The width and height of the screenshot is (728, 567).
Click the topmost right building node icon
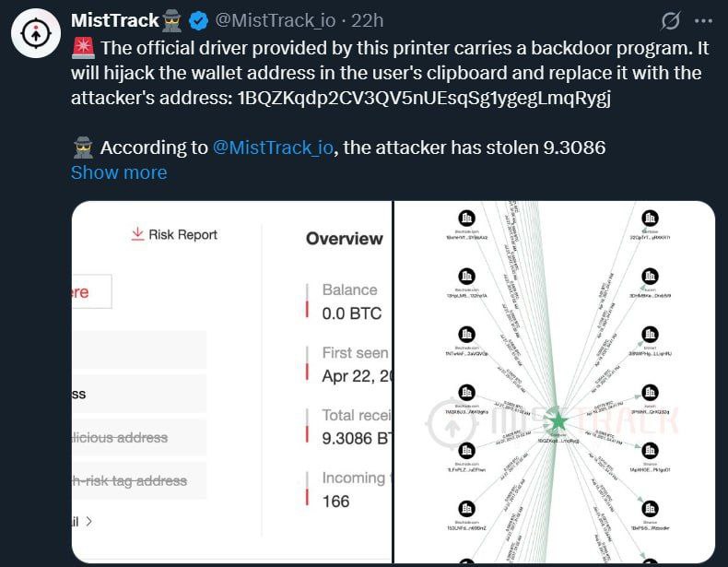click(x=650, y=219)
